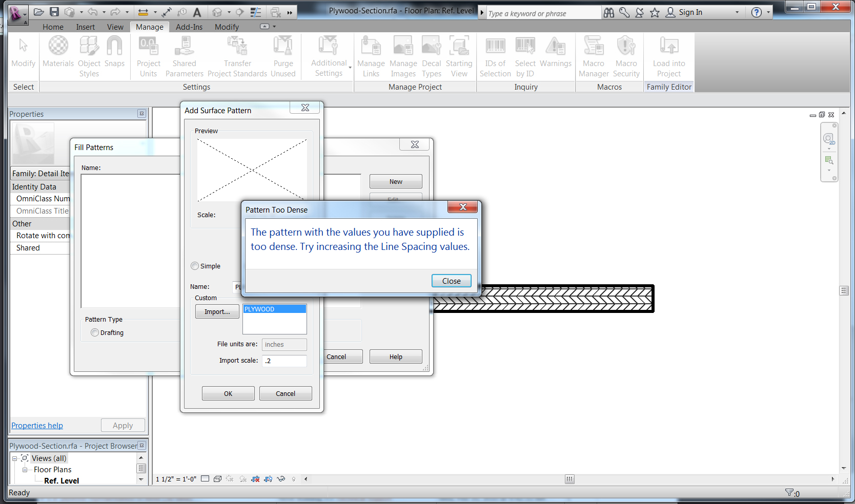Select the Drafting pattern type option

95,332
